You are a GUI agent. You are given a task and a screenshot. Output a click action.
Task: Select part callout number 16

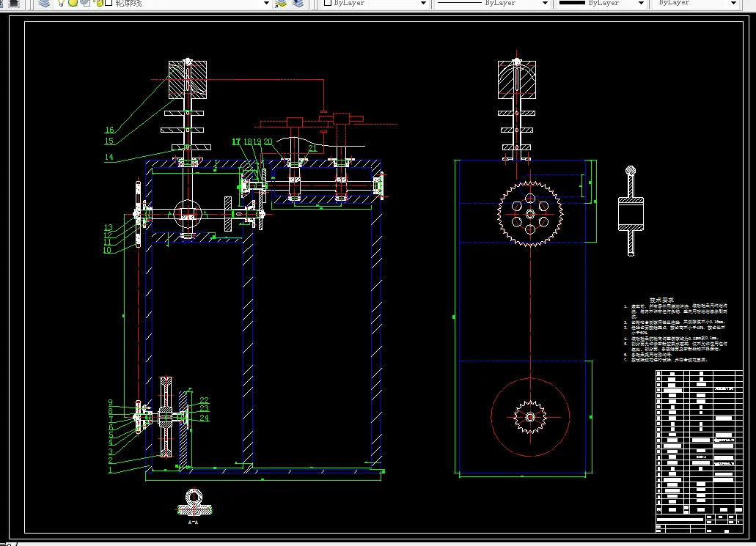[x=109, y=130]
